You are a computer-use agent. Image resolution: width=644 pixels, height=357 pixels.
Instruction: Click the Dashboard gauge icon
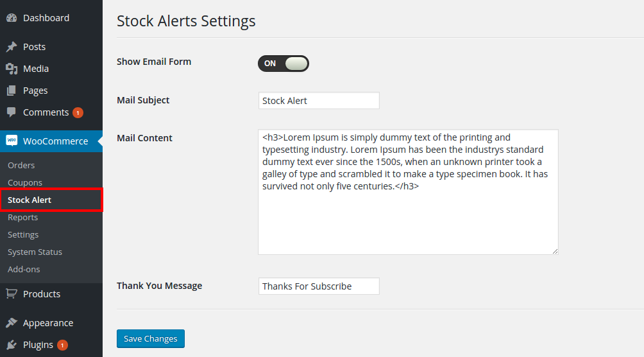(12, 18)
